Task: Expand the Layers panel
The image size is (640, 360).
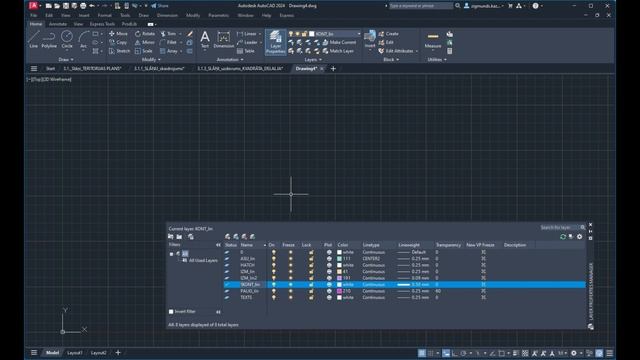Action: 313,60
